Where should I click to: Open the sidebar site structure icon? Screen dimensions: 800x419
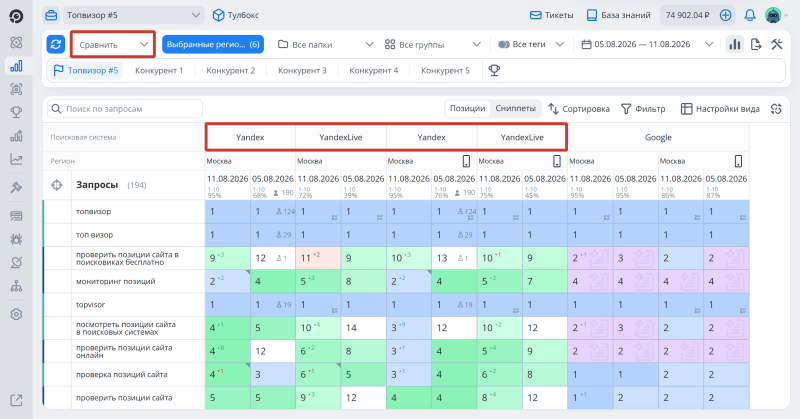pos(16,286)
